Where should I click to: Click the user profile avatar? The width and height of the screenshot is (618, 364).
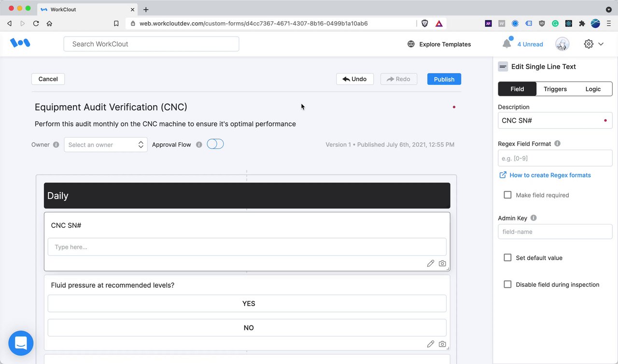click(562, 44)
